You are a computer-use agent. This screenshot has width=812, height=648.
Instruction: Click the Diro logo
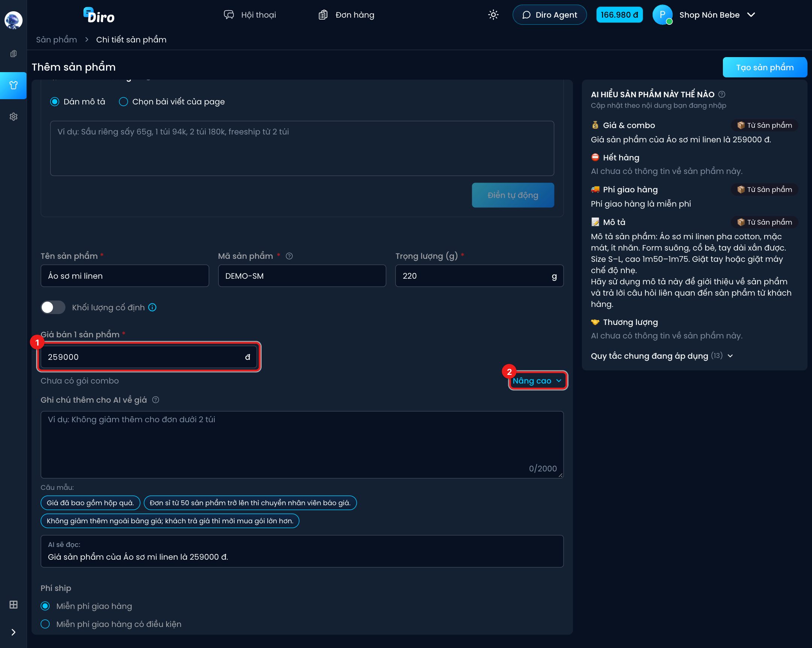tap(98, 15)
